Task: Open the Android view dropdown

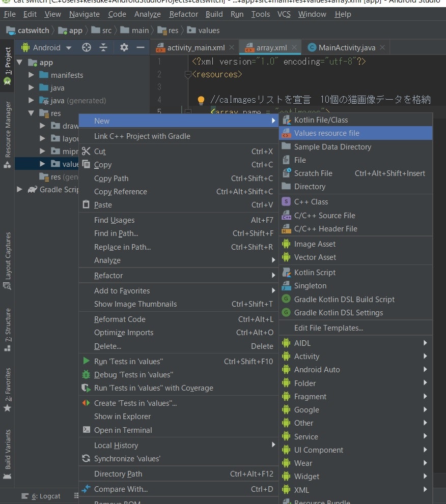Action: point(46,48)
